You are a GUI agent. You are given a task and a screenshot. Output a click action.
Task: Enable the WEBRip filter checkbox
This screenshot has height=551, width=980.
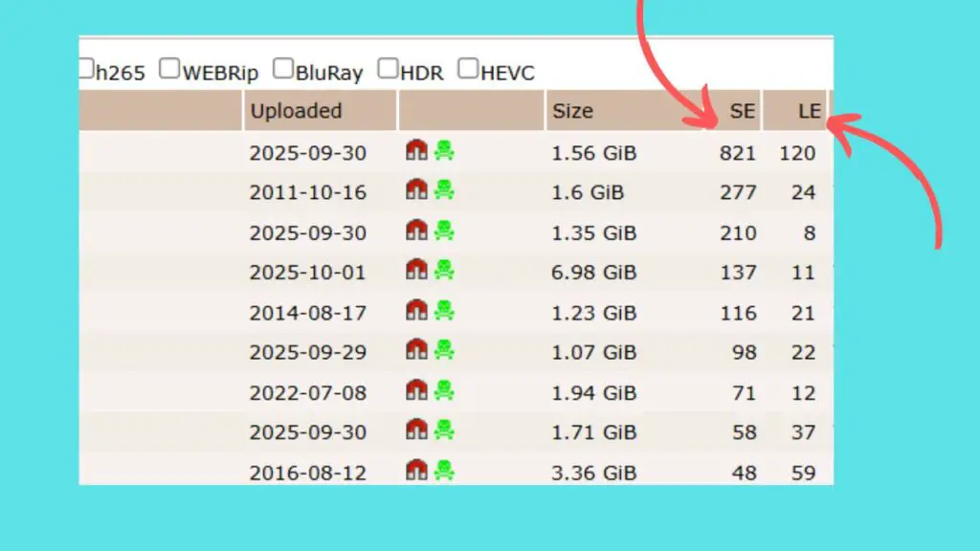168,68
